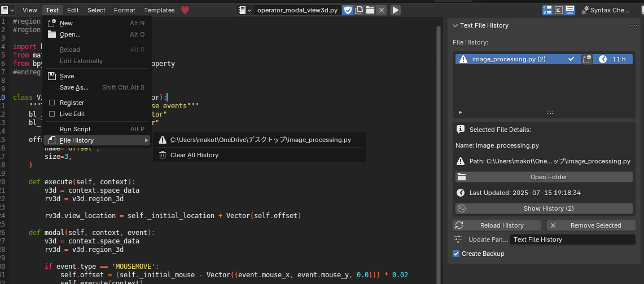Click the Name: image_processing.py label

point(497,145)
